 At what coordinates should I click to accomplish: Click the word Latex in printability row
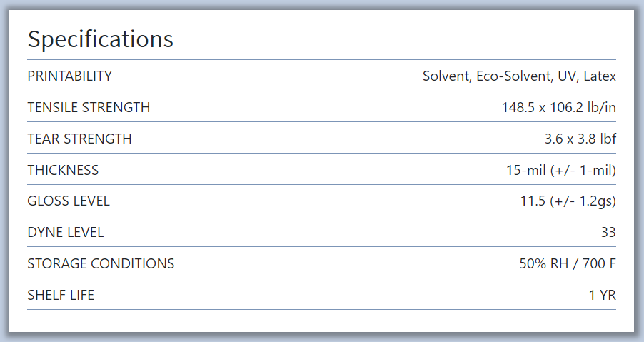point(600,76)
